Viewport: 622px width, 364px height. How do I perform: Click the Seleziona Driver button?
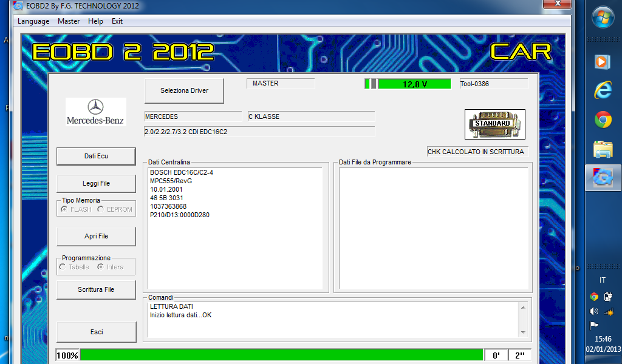[x=184, y=91]
